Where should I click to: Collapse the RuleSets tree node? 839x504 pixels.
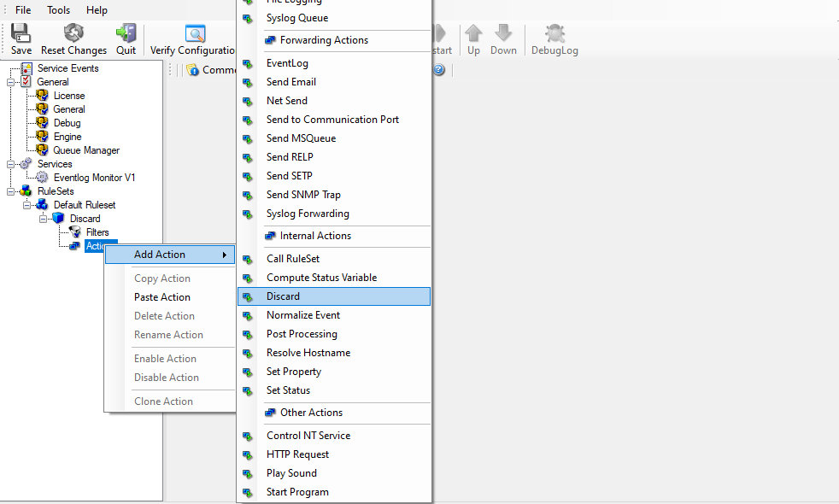(x=11, y=191)
